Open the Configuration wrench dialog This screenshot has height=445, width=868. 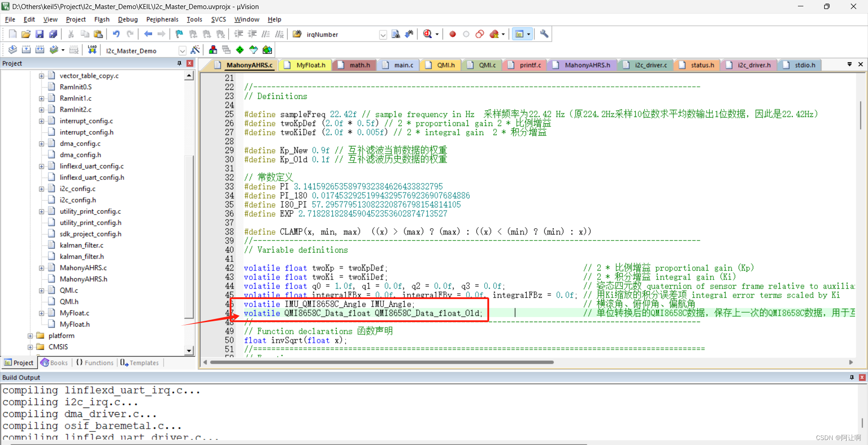[x=544, y=34]
